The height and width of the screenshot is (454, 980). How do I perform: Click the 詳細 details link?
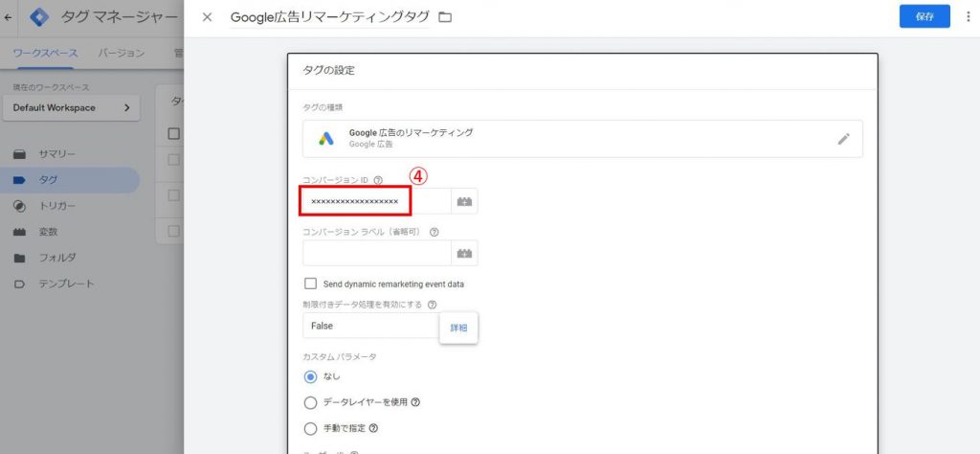click(x=458, y=328)
